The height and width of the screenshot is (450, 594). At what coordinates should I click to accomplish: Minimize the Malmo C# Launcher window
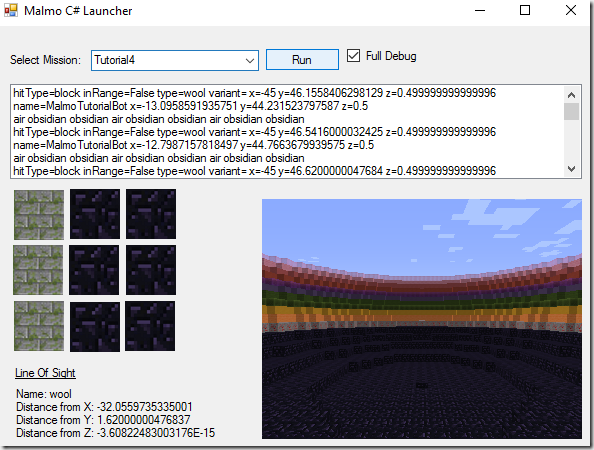click(x=480, y=10)
